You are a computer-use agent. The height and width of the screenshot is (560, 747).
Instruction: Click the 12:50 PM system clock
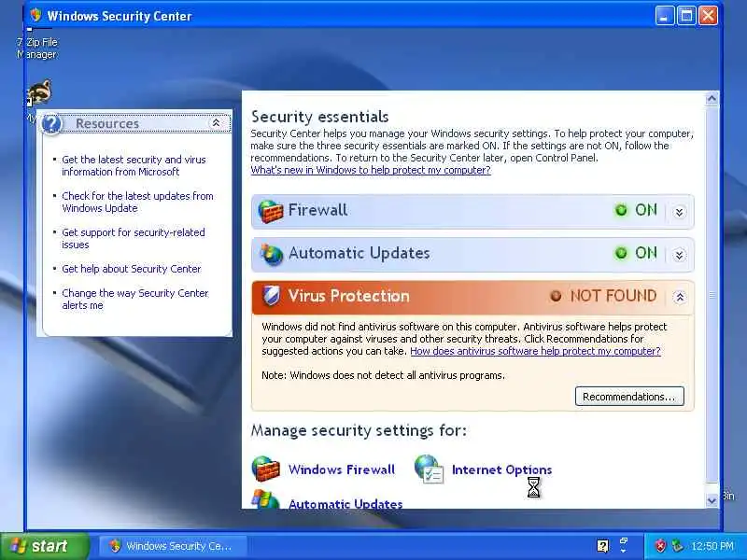pos(712,546)
